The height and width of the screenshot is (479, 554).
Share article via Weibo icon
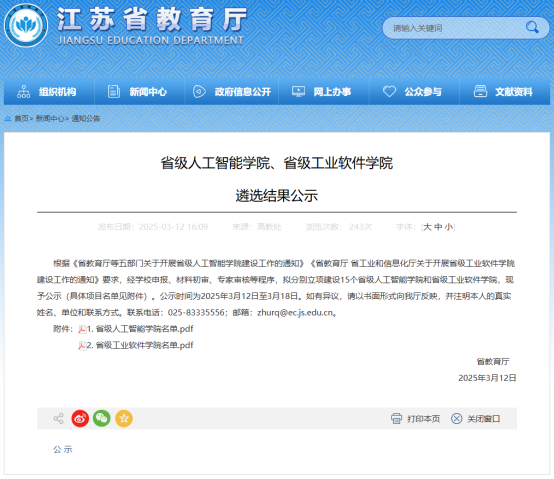coord(80,419)
